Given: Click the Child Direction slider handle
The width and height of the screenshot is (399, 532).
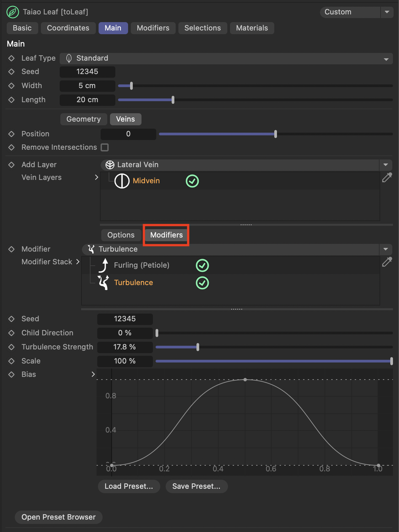Looking at the screenshot, I should (157, 333).
